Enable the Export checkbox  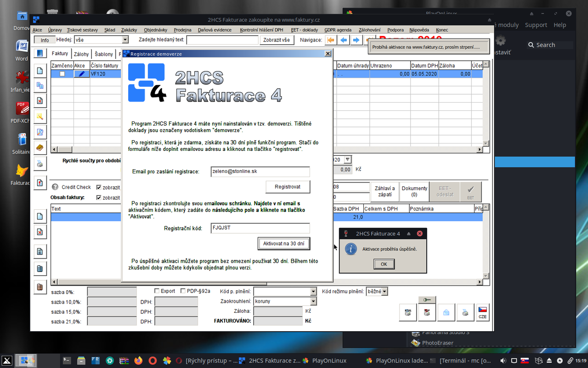click(157, 291)
